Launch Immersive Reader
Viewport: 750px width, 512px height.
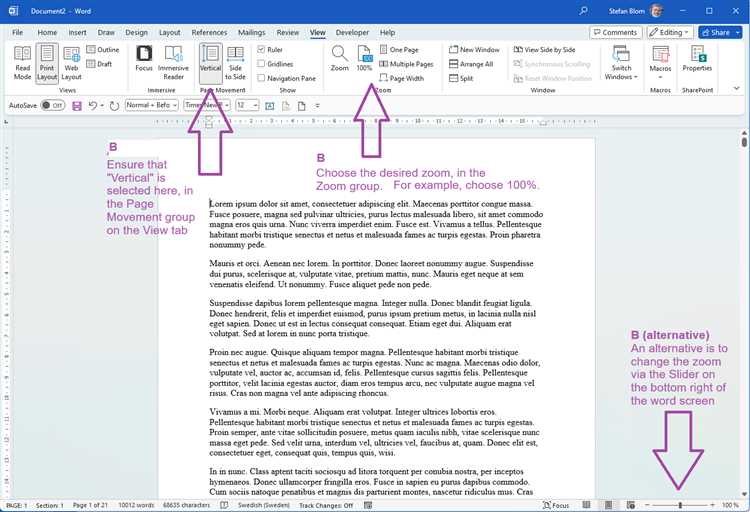[x=173, y=63]
